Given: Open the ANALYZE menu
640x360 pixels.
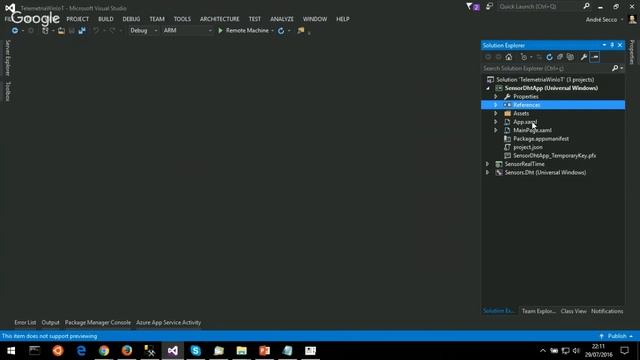Looking at the screenshot, I should tap(282, 19).
